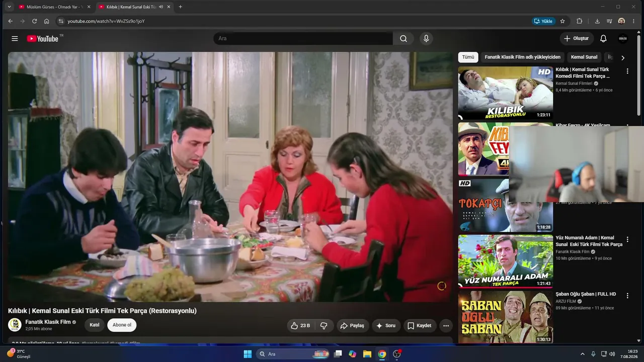
Task: Go back to the previous page in Chrome
Action: [10, 21]
